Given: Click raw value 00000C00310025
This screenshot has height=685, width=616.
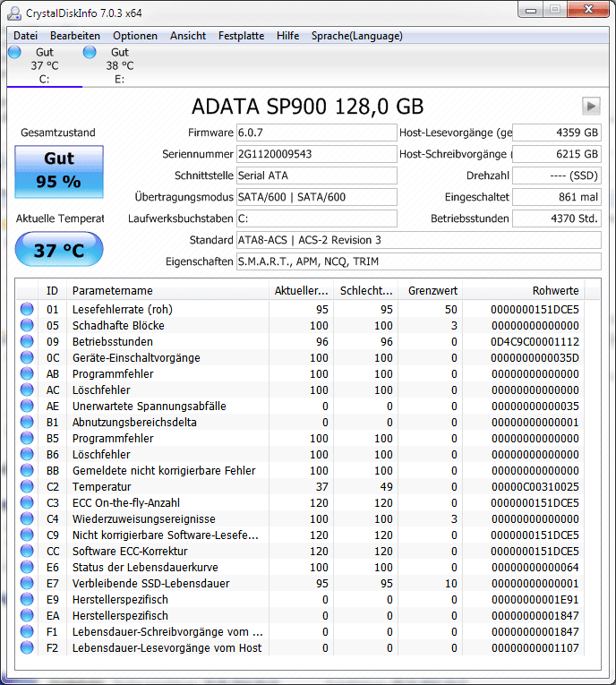Looking at the screenshot, I should point(535,487).
